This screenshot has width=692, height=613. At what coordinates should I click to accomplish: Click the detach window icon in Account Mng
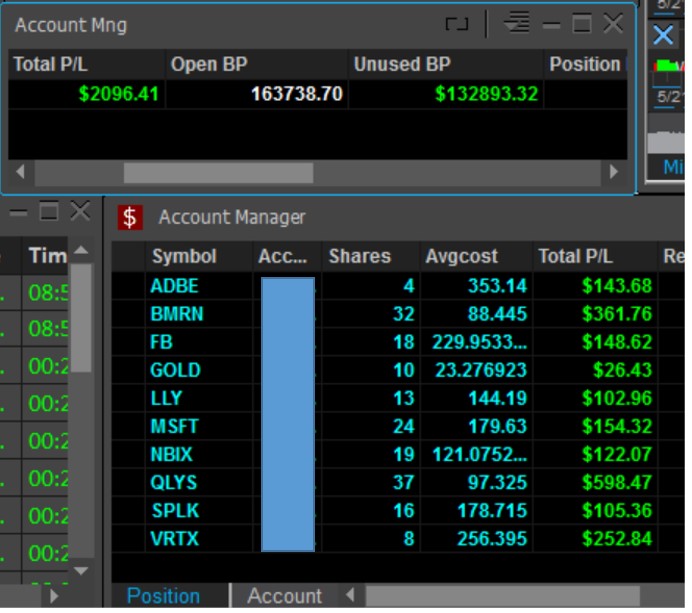[456, 25]
